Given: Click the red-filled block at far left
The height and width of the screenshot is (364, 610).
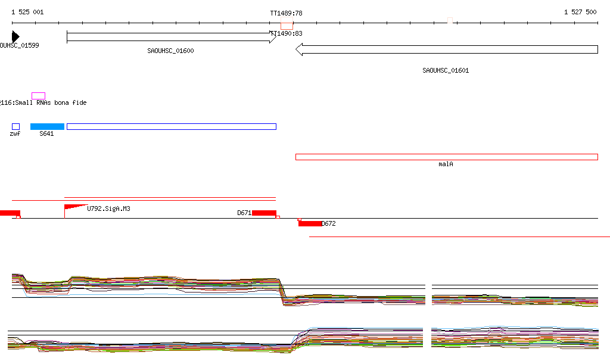Looking at the screenshot, I should 10,213.
